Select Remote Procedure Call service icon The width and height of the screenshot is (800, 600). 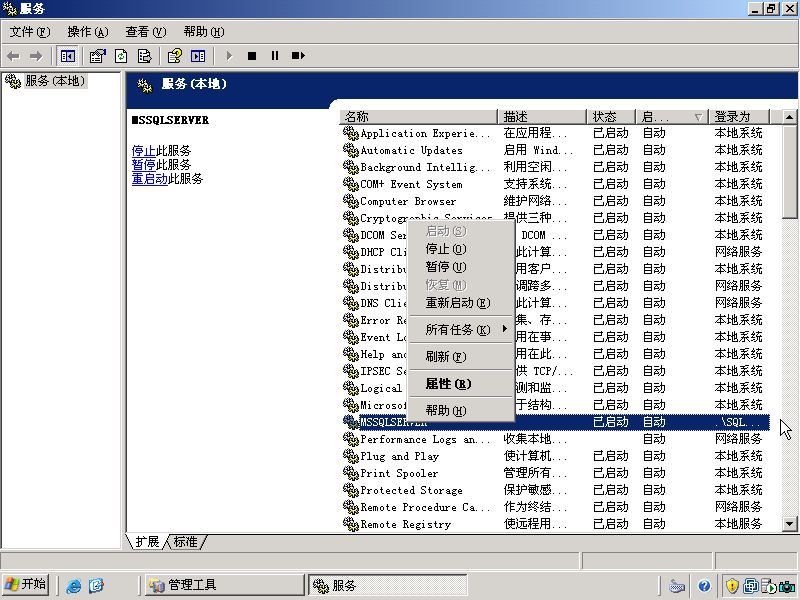(351, 507)
